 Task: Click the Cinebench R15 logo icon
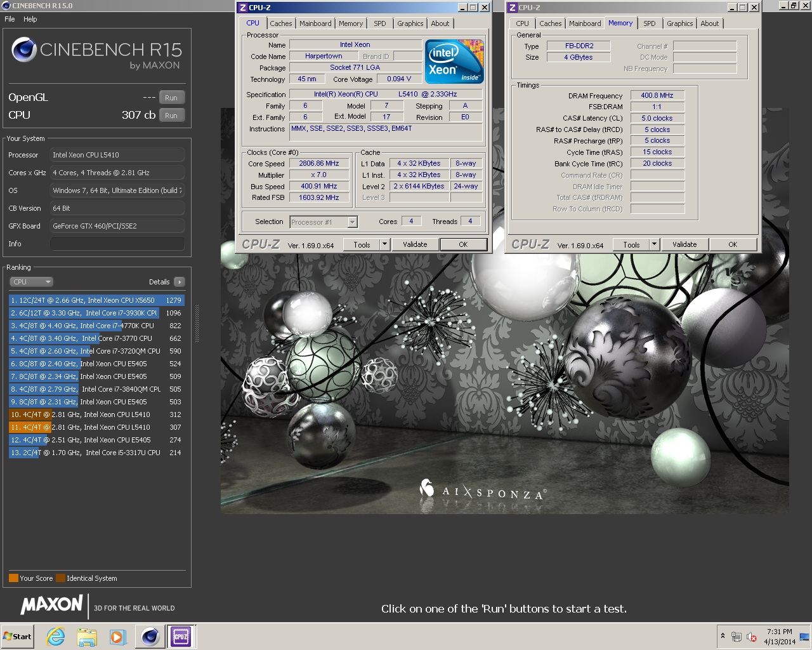[x=24, y=50]
